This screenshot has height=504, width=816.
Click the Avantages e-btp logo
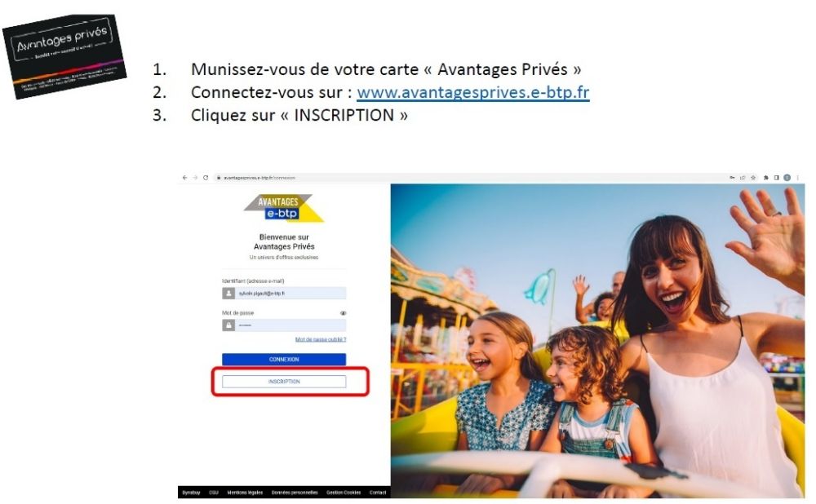tap(284, 208)
